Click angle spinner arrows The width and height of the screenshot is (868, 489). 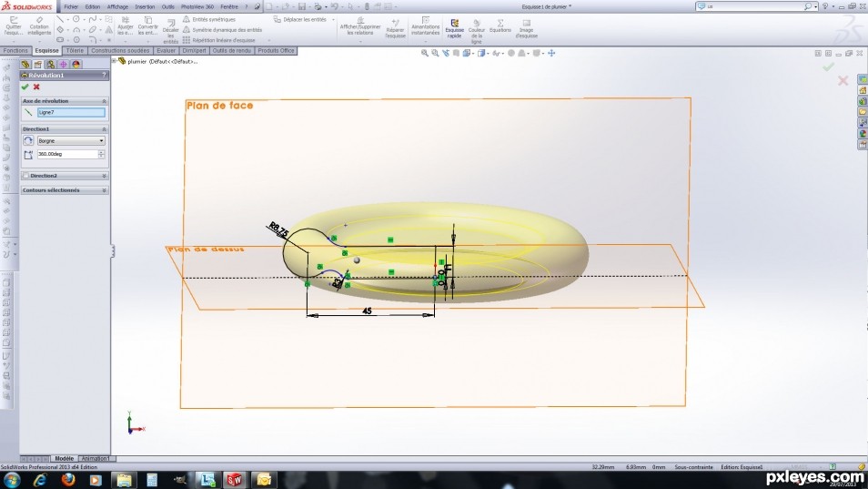[101, 154]
